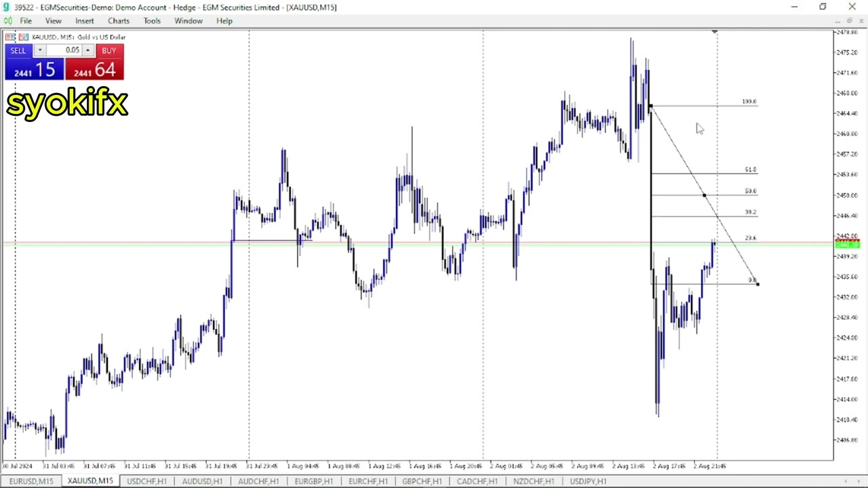This screenshot has height=488, width=868.
Task: Select the Fibonacci midpoint handle at 50.0
Action: tap(704, 195)
